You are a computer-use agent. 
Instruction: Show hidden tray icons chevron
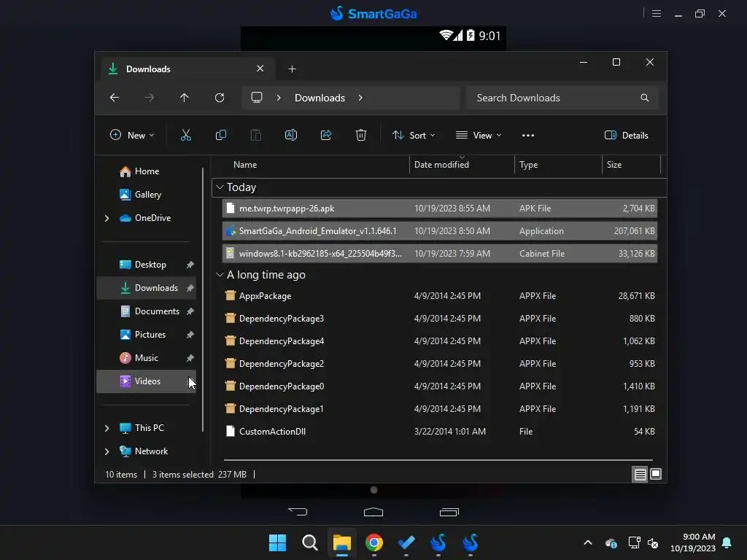[x=588, y=542]
